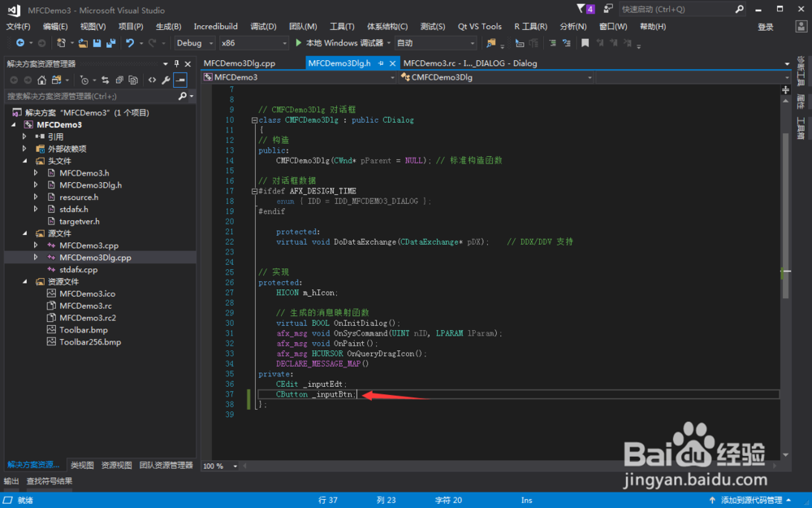
Task: Select resource.h in the Solution Explorer
Action: (79, 197)
